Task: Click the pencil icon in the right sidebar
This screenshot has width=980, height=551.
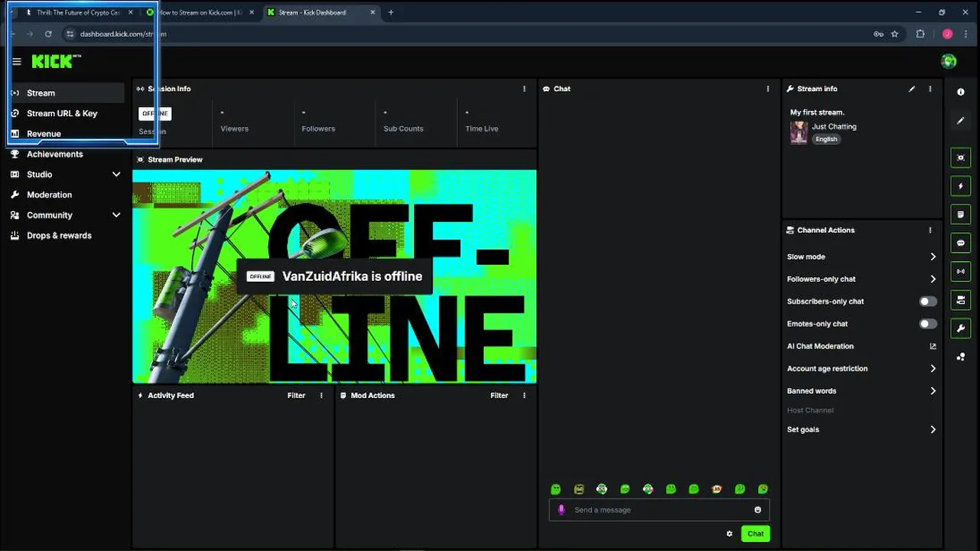Action: tap(961, 121)
